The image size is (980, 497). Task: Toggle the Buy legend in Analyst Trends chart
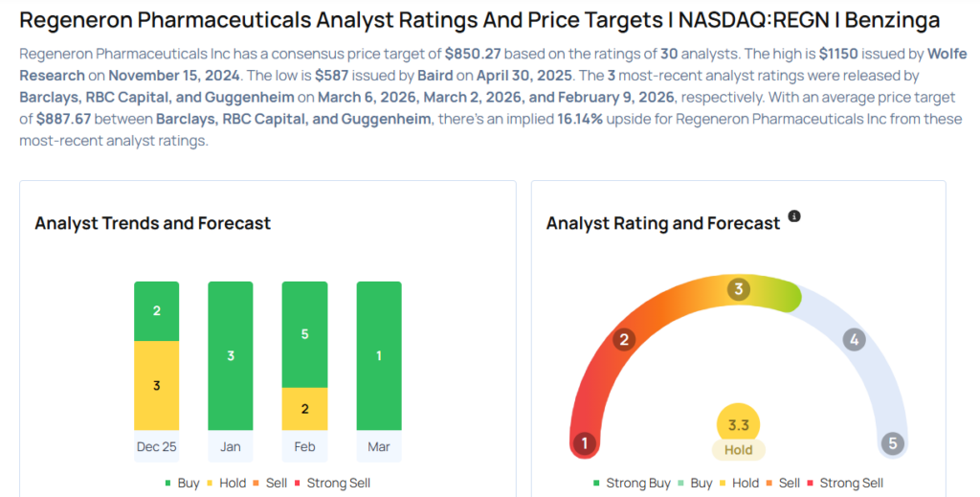182,484
